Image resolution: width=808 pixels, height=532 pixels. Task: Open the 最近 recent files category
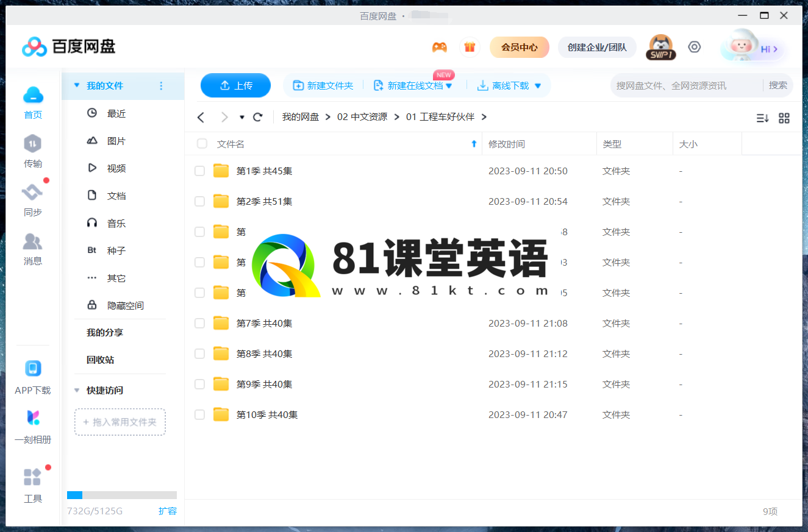[116, 113]
